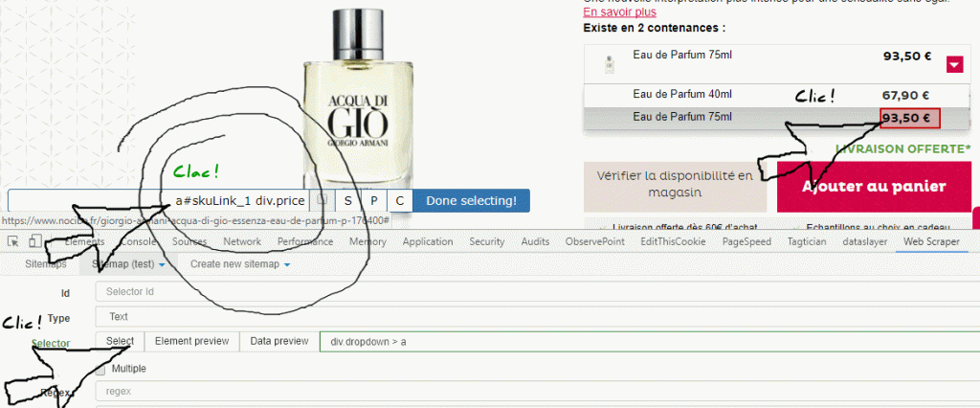Open the Audits tab
This screenshot has height=408, width=980.
tap(535, 241)
